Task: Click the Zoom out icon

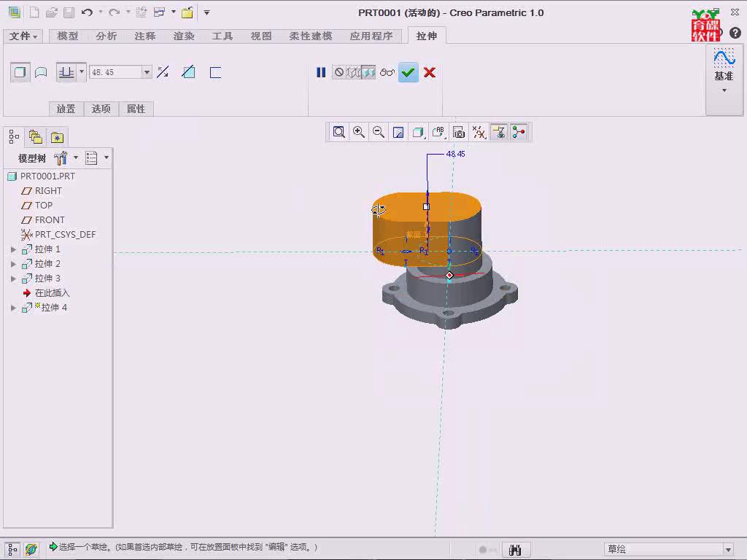Action: pos(379,132)
